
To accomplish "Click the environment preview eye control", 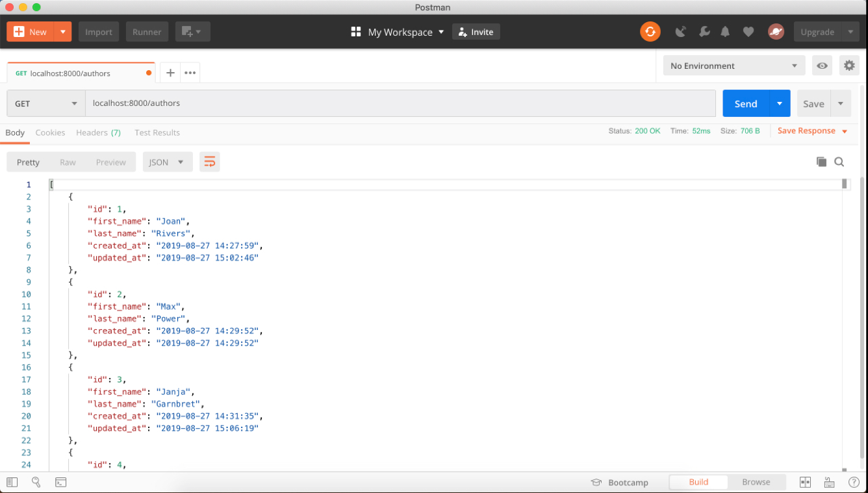I will (x=822, y=65).
